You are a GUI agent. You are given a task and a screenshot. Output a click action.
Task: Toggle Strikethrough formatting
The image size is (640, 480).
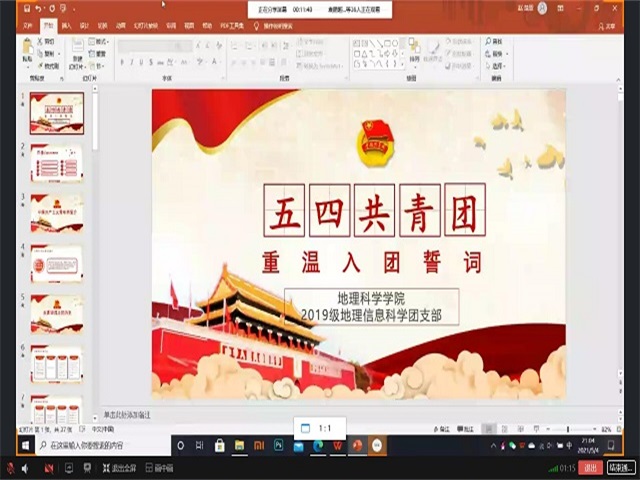(160, 62)
